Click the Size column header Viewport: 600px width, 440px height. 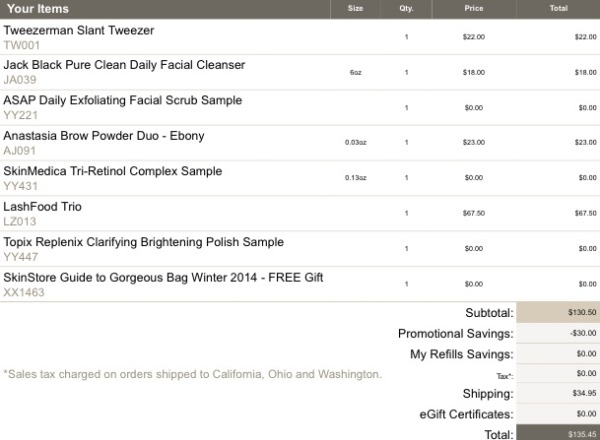coord(355,8)
